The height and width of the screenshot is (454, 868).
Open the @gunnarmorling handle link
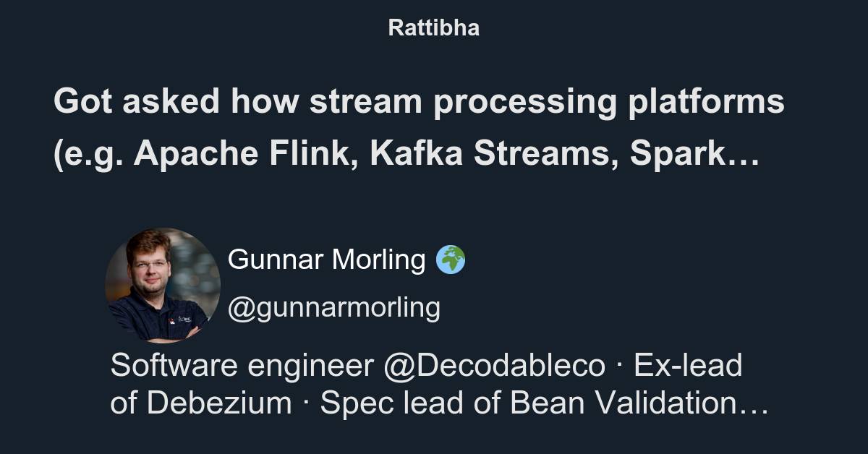coord(333,307)
